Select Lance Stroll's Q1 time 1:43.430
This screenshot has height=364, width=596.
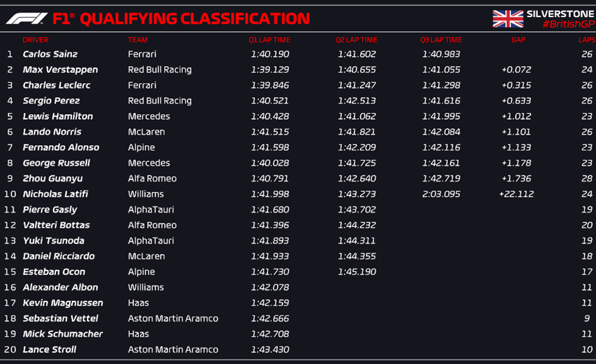(x=270, y=349)
